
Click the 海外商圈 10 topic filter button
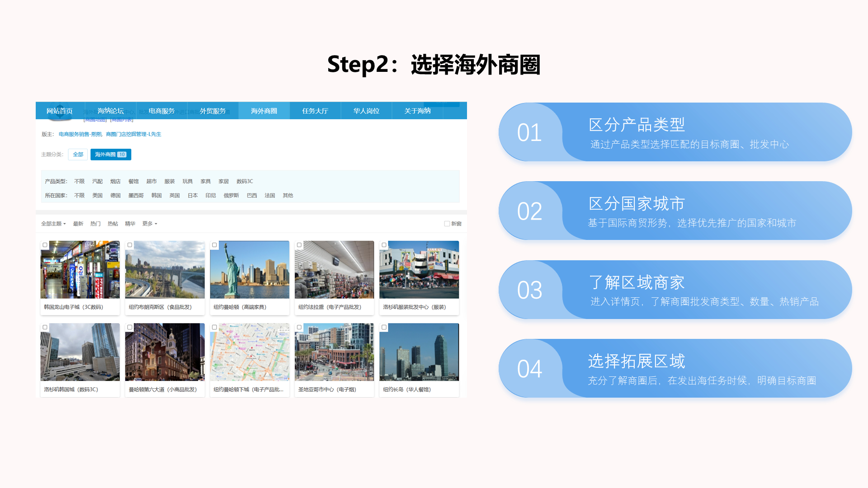pyautogui.click(x=110, y=155)
